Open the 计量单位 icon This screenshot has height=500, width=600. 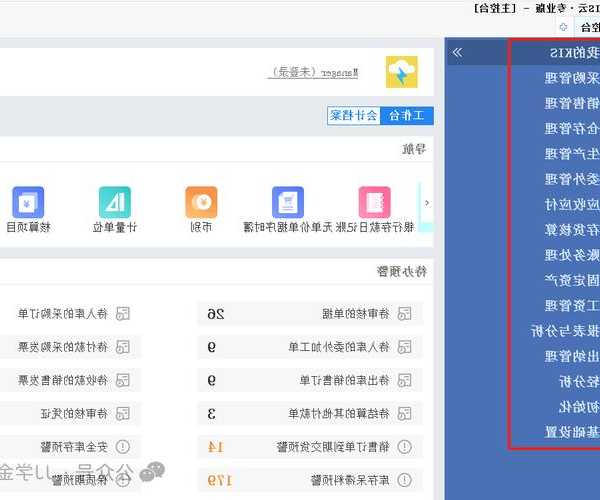pos(114,202)
